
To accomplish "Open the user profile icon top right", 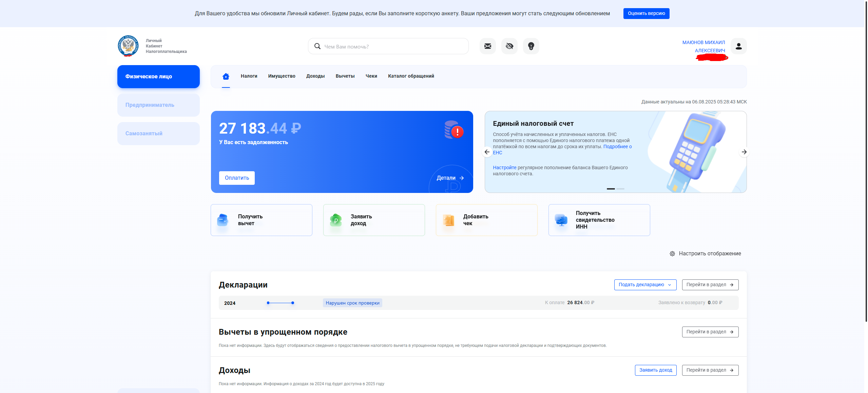I will (738, 46).
